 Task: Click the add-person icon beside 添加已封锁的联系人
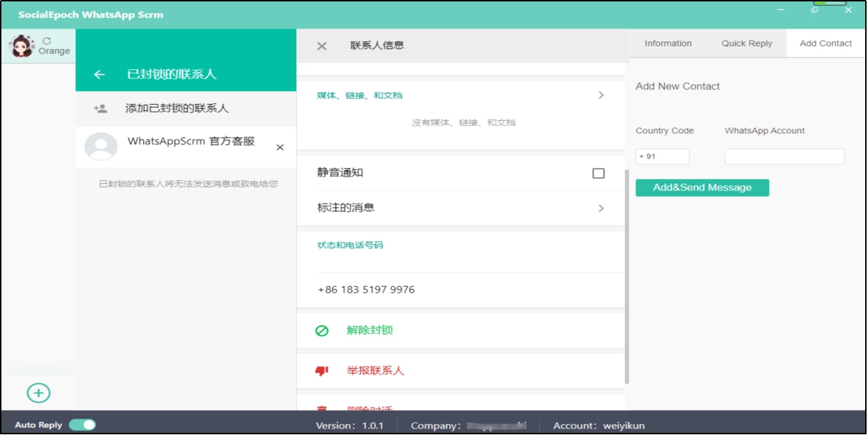pos(100,109)
